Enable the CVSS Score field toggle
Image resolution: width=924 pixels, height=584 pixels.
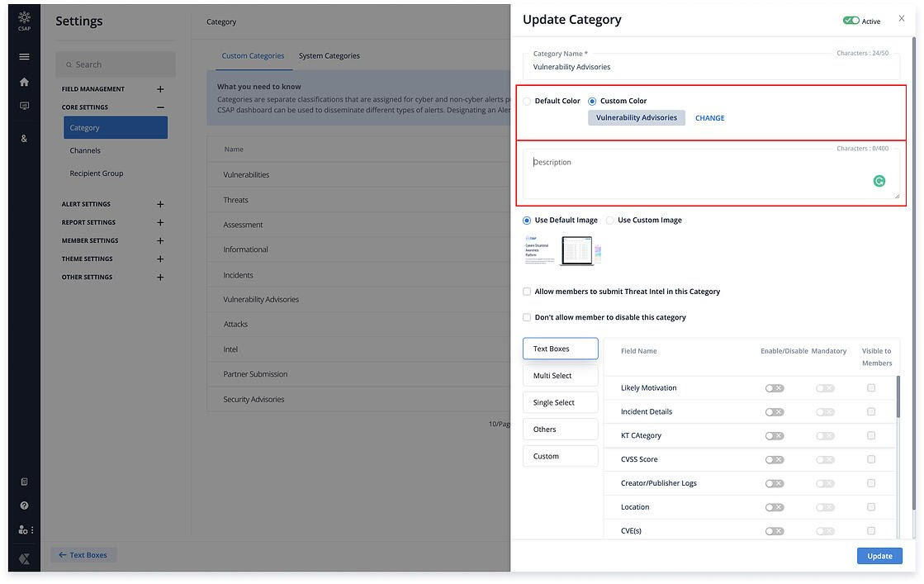[774, 459]
